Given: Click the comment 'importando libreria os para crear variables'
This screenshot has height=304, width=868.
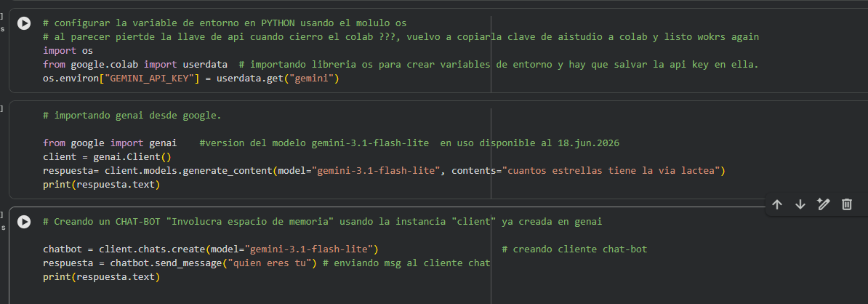Looking at the screenshot, I should pos(499,65).
